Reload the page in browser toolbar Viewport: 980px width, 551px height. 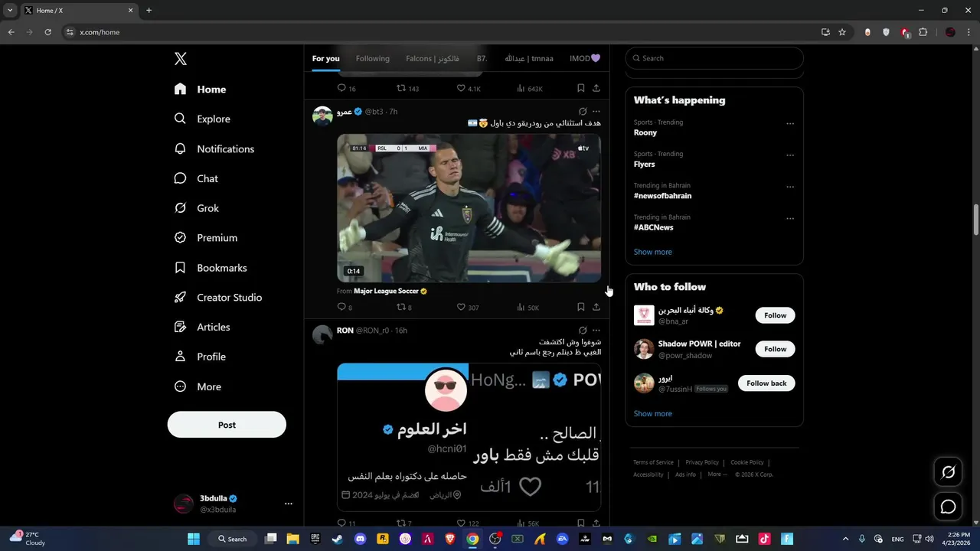pos(47,32)
